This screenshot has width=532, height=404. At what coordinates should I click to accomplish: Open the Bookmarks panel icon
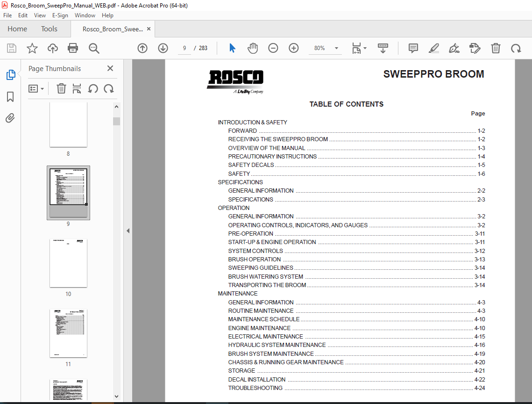(x=10, y=97)
